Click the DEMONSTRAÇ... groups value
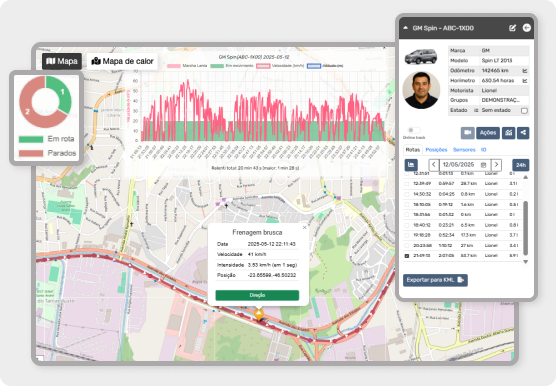Image resolution: width=556 pixels, height=386 pixels. (500, 100)
